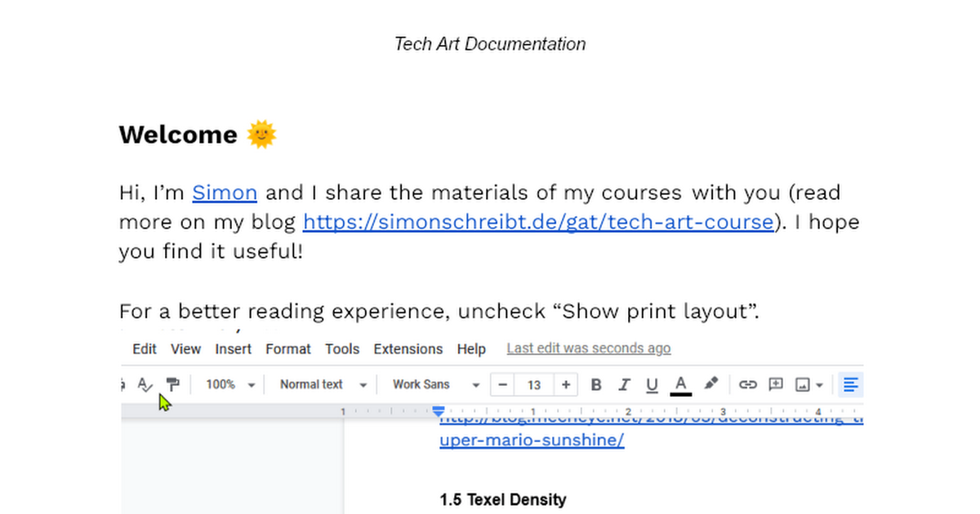Open the Edit menu
This screenshot has height=514, width=980.
tap(145, 348)
